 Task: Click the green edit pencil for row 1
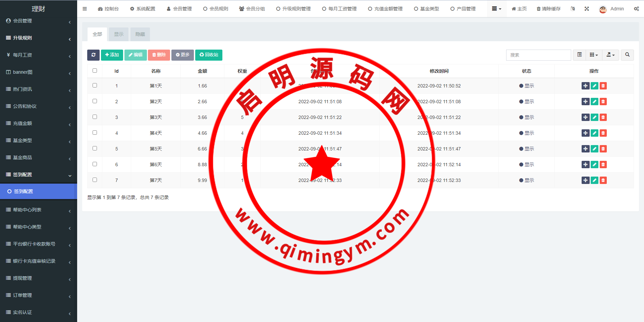tap(594, 86)
